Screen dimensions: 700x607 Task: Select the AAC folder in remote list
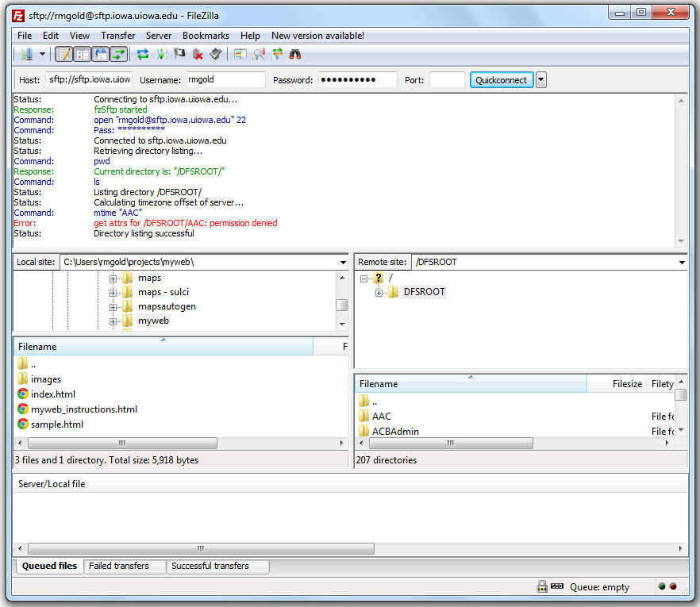(x=381, y=417)
